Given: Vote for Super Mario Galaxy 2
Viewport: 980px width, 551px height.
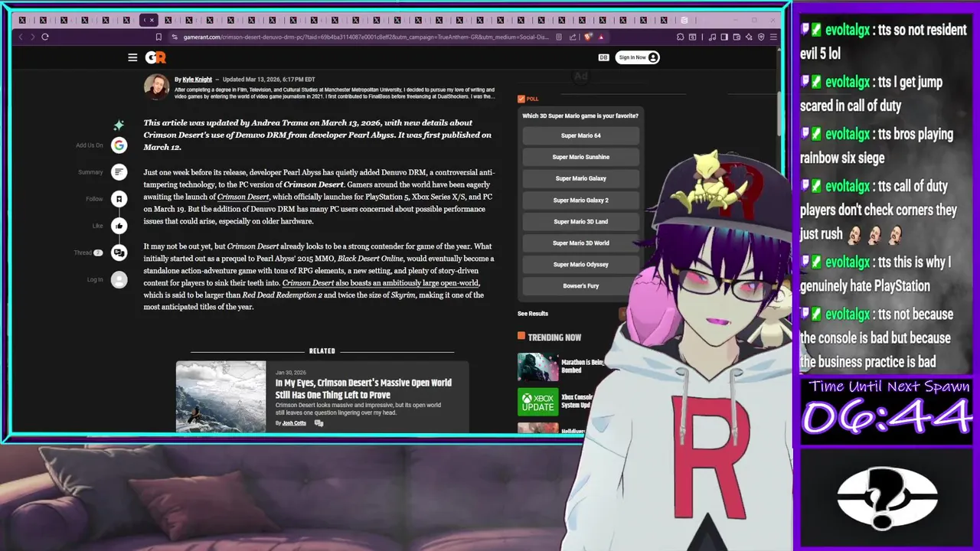Looking at the screenshot, I should coord(580,200).
